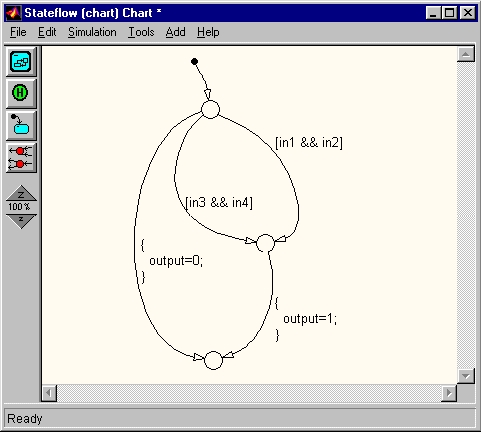Select the Connective junction tool
This screenshot has height=432, width=481.
coord(21,157)
